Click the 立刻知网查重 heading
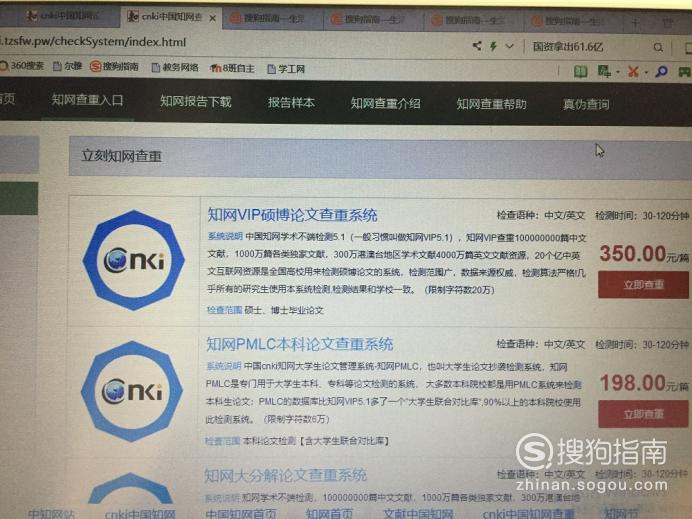The height and width of the screenshot is (519, 692). tap(121, 156)
